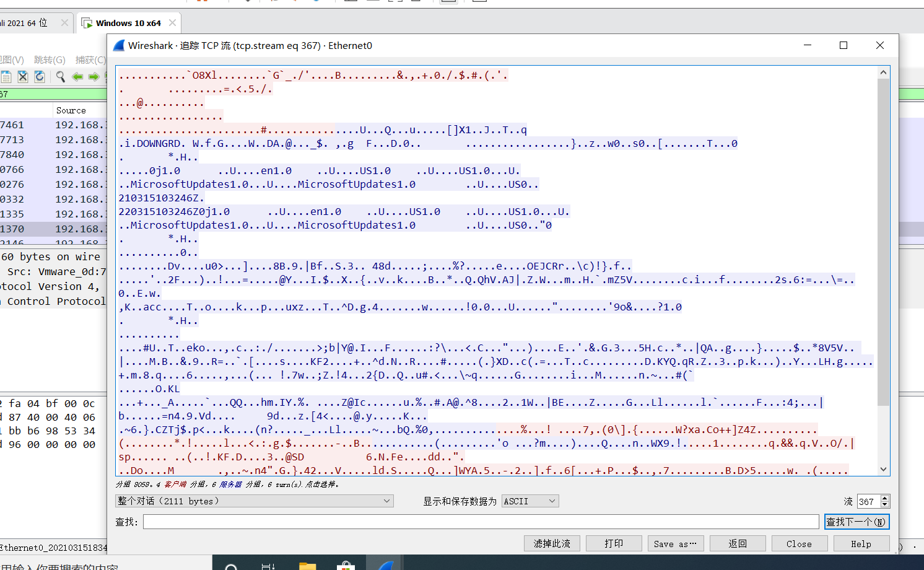
Task: Increase the stream number with up arrow
Action: [x=885, y=498]
